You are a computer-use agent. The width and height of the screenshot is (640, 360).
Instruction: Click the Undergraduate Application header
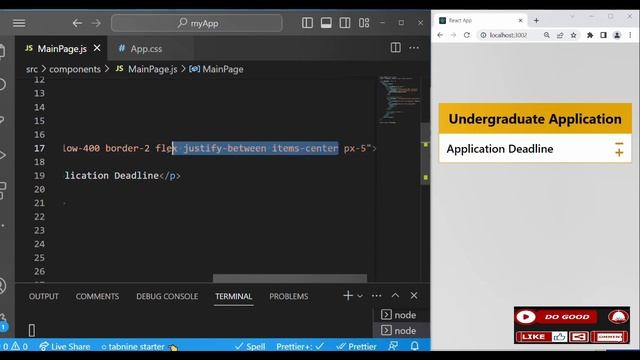535,119
